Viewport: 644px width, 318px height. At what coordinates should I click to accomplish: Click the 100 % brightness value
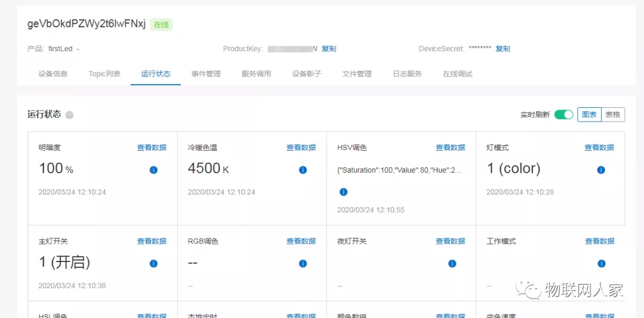[x=56, y=169]
